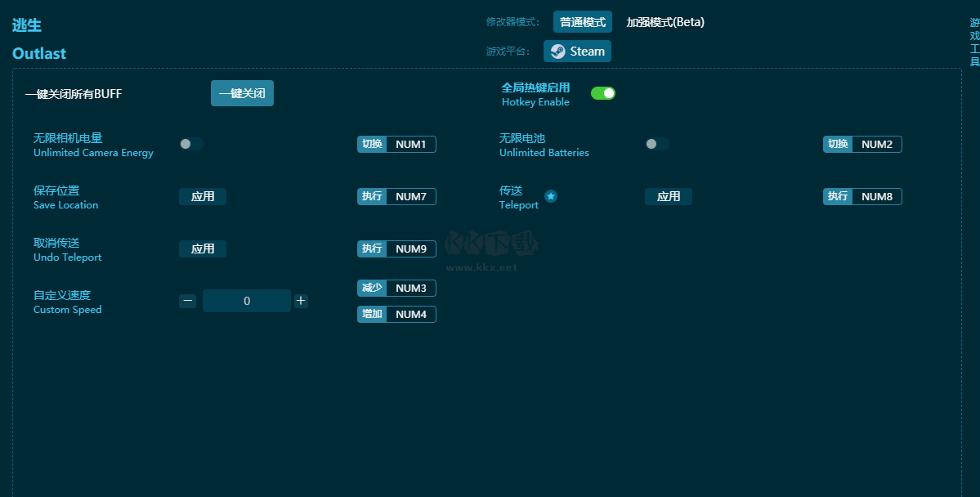Click the Teleport star icon

[x=551, y=196]
